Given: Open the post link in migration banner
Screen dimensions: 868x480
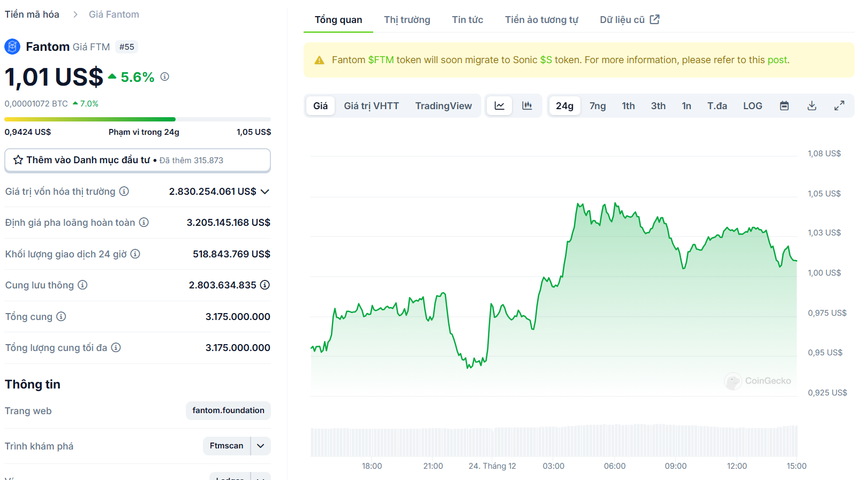Looking at the screenshot, I should 778,60.
